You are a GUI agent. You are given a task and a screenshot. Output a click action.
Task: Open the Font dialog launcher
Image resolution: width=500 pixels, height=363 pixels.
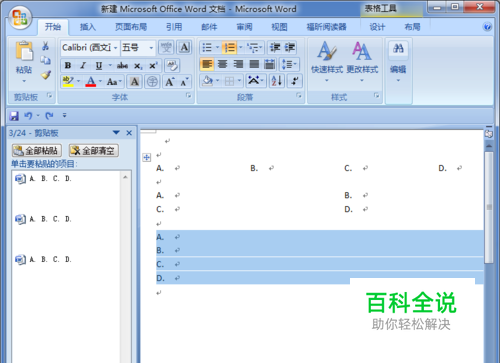pos(189,96)
